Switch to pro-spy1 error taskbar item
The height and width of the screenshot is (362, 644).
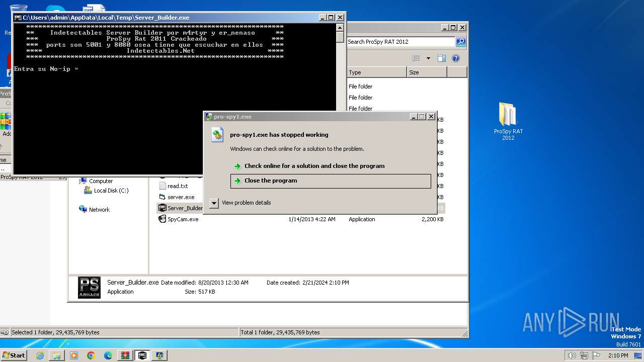coord(159,355)
